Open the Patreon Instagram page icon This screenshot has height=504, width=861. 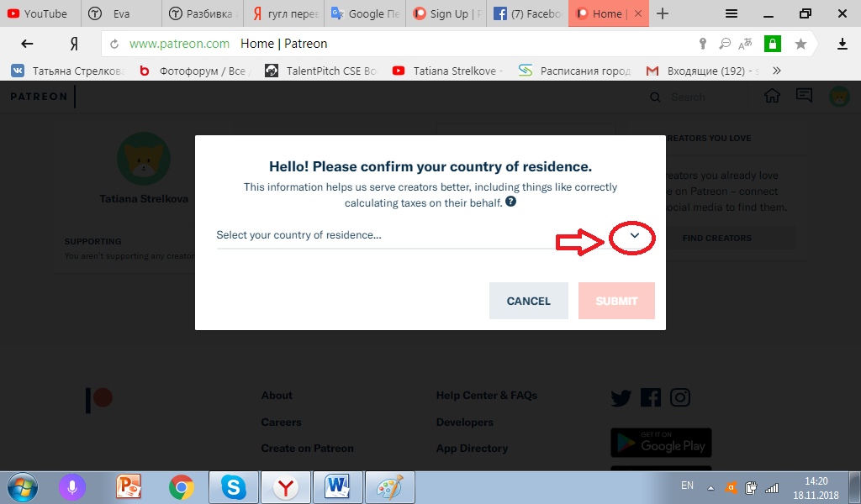[x=679, y=397]
